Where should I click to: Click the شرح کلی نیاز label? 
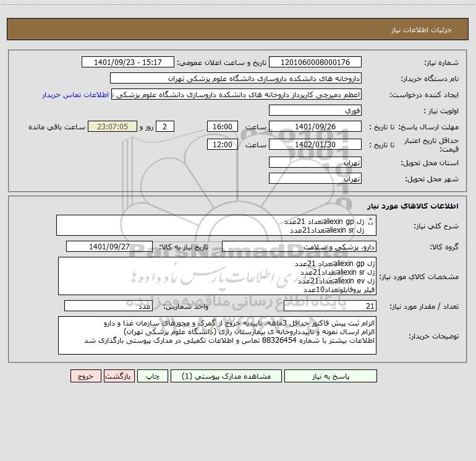tap(436, 226)
